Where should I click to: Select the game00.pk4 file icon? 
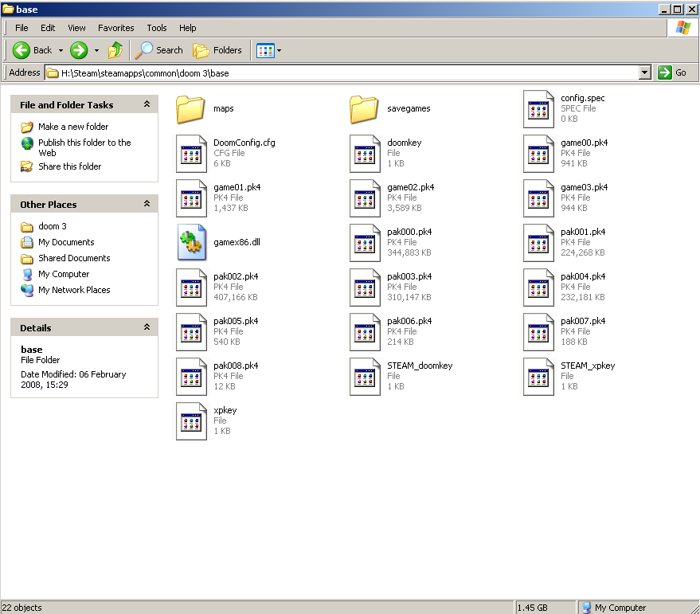[538, 154]
